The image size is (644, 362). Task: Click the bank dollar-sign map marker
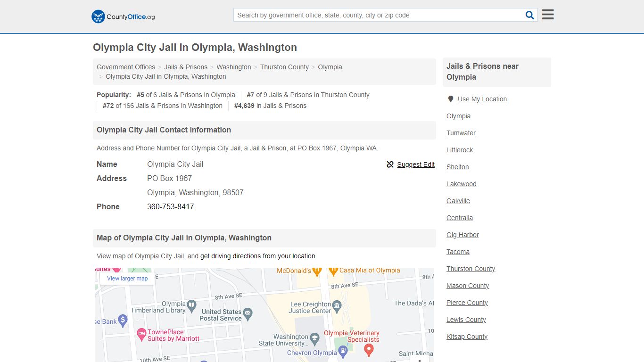tap(123, 321)
